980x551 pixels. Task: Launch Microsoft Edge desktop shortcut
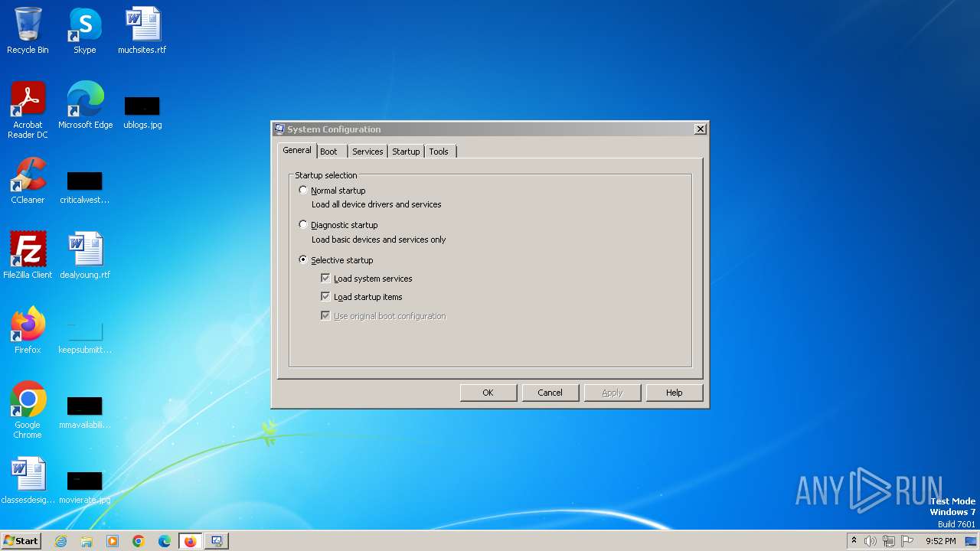(85, 105)
